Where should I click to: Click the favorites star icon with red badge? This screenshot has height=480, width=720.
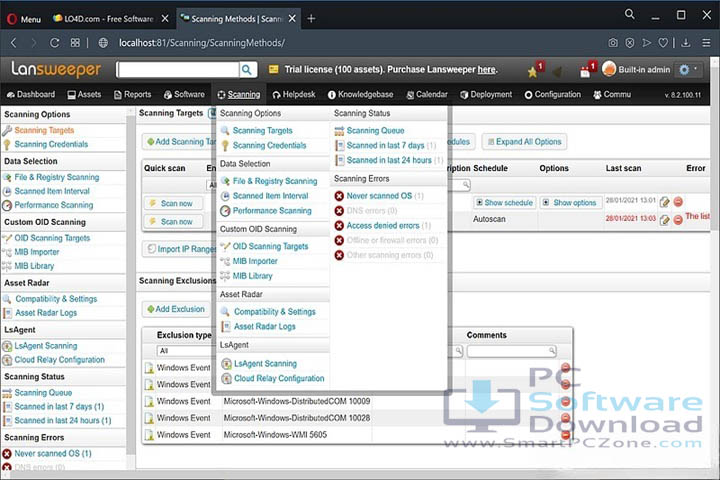point(533,70)
